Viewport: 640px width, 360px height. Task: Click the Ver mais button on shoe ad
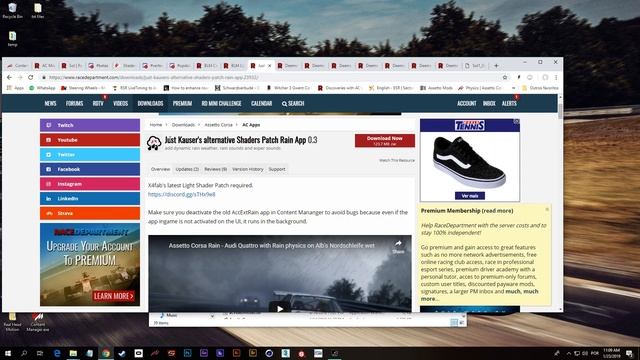pyautogui.click(x=470, y=196)
